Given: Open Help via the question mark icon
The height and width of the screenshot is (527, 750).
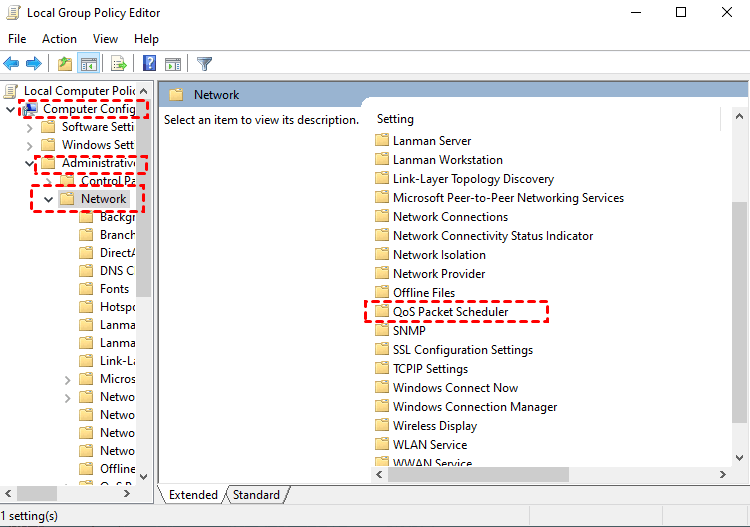Looking at the screenshot, I should 148,64.
